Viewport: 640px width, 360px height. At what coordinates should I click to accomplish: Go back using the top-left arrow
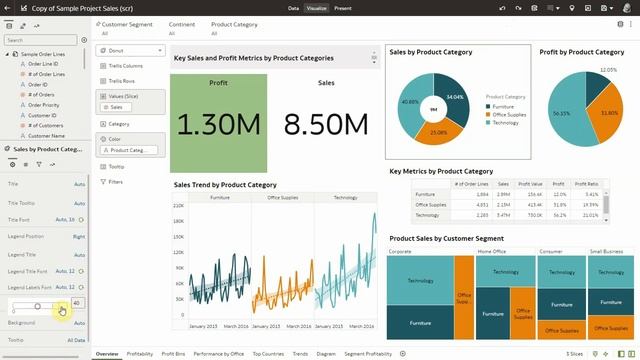pos(7,8)
